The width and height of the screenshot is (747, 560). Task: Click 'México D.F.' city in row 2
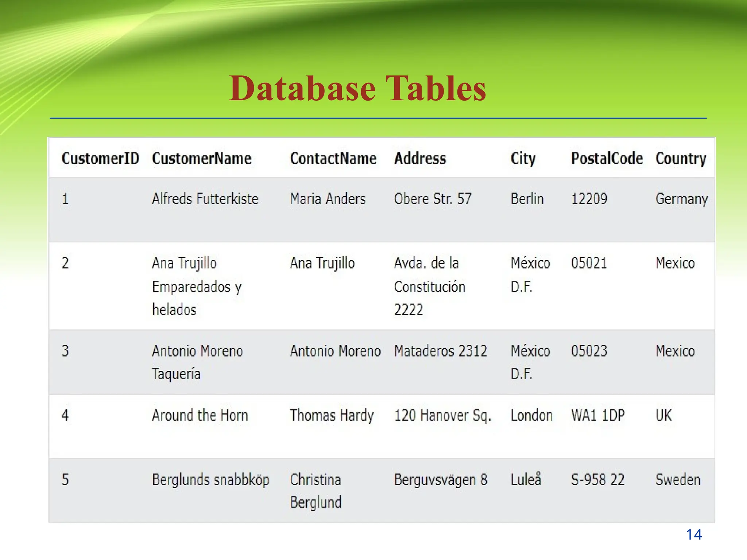[530, 275]
